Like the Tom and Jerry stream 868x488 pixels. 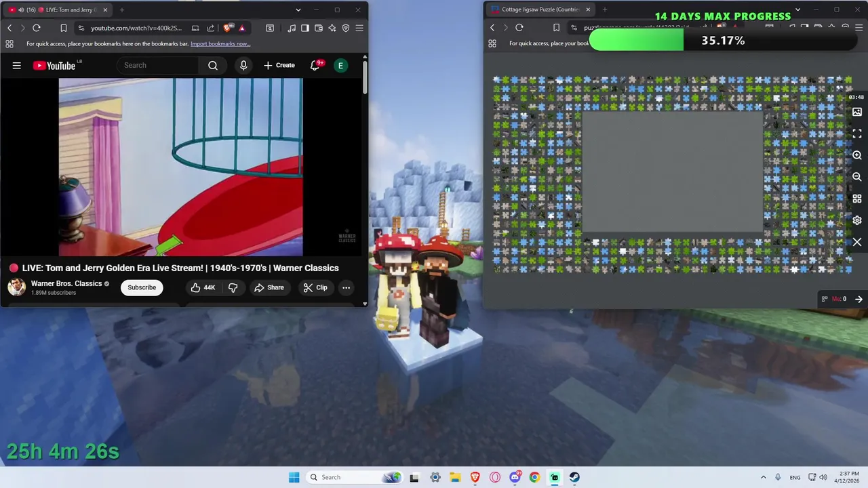pos(203,287)
